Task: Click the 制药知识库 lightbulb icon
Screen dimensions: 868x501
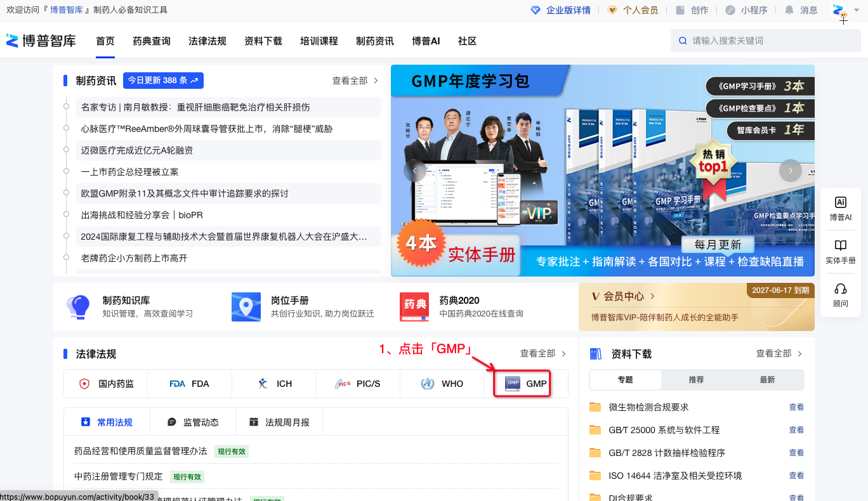Action: (x=78, y=307)
